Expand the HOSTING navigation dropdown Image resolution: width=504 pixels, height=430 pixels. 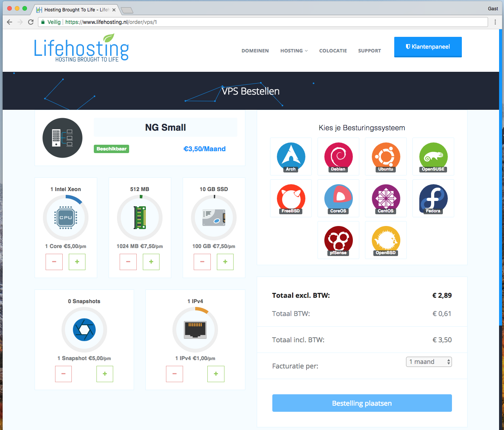click(294, 51)
